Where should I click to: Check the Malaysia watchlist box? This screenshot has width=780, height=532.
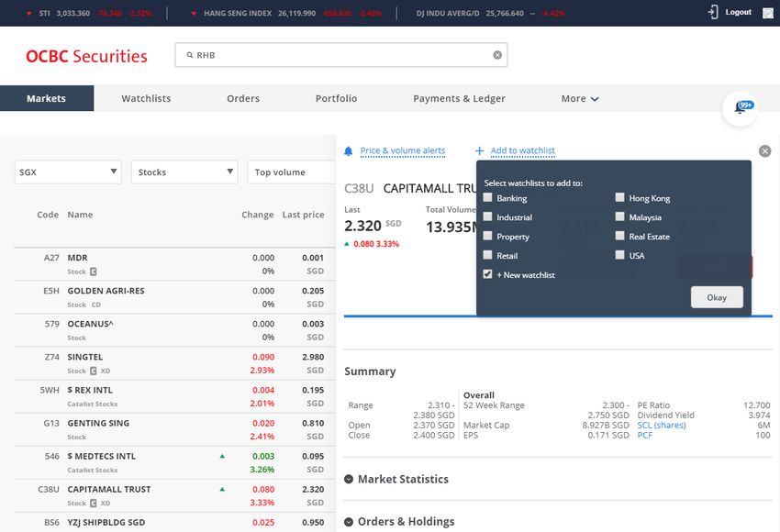(619, 216)
